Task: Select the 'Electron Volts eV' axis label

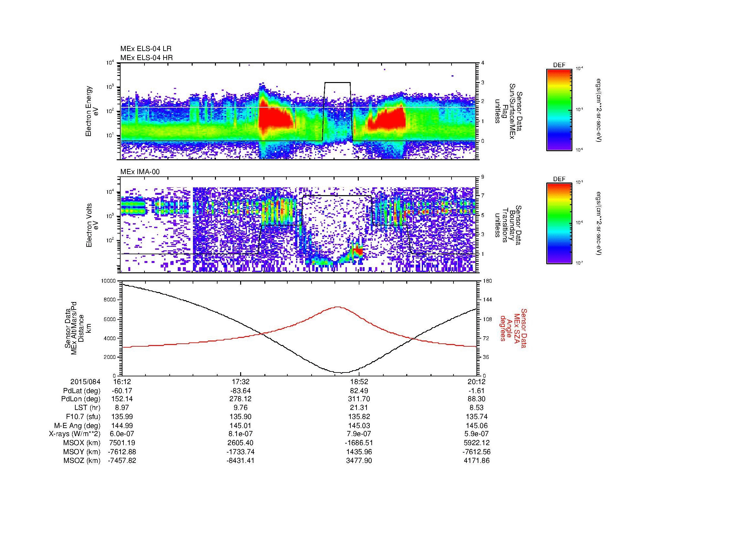Action: coord(92,225)
